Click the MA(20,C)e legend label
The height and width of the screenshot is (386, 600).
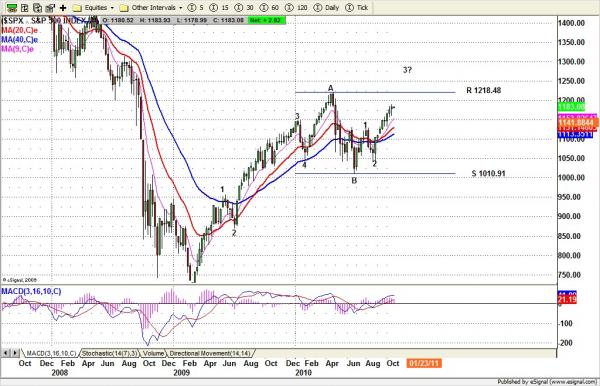20,30
